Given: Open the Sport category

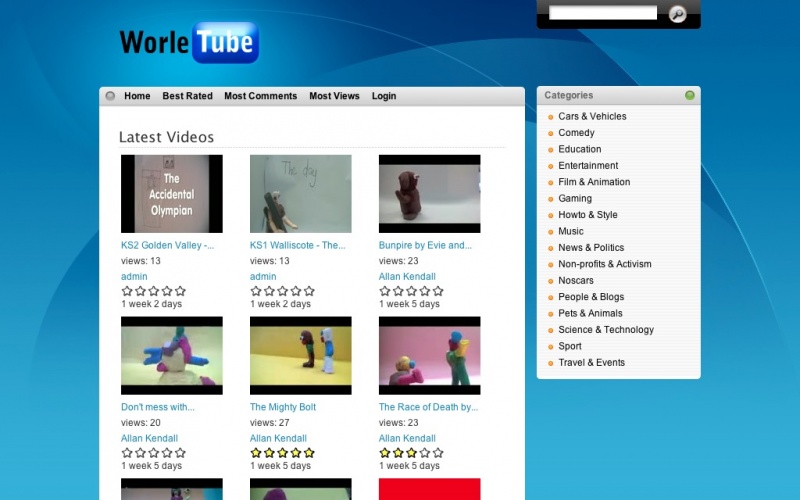Looking at the screenshot, I should click(569, 346).
